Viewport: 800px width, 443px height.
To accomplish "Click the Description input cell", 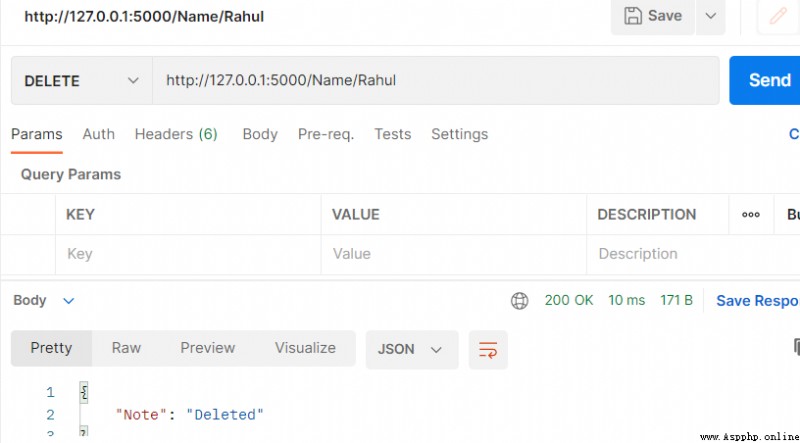I will 694,254.
